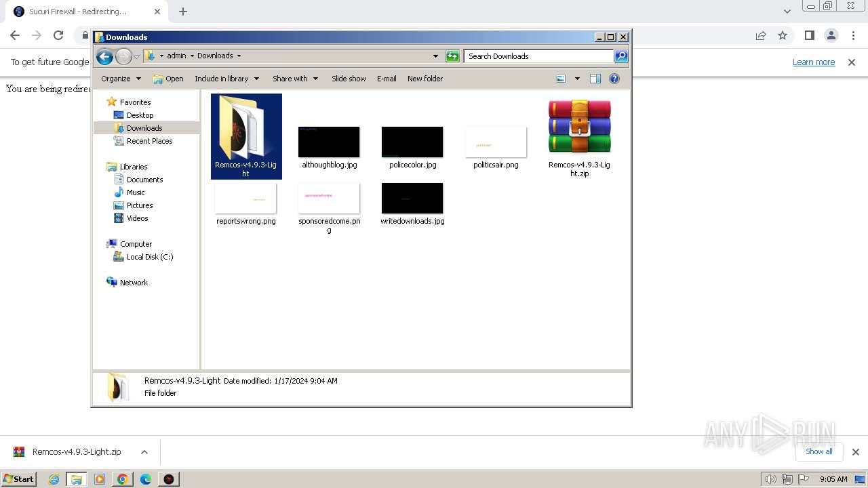Dismiss the Chrome info bar
This screenshot has width=868, height=488.
click(852, 62)
